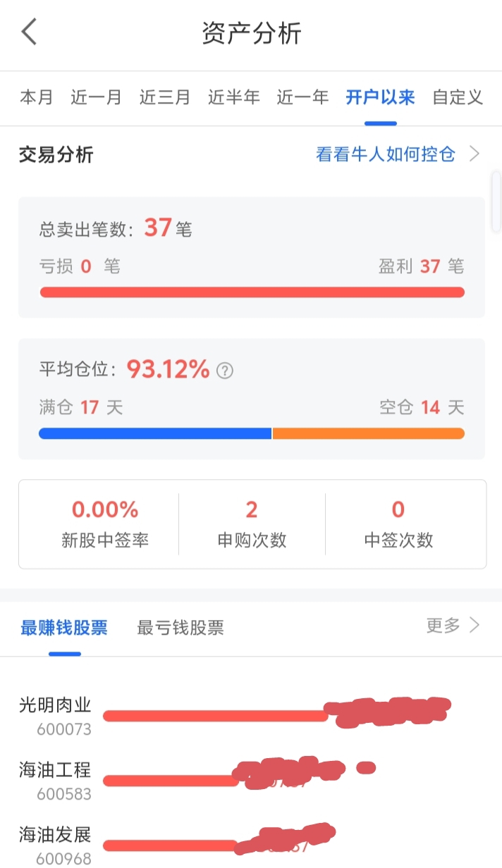Select the 本月 tab
The height and width of the screenshot is (868, 502).
[x=37, y=97]
